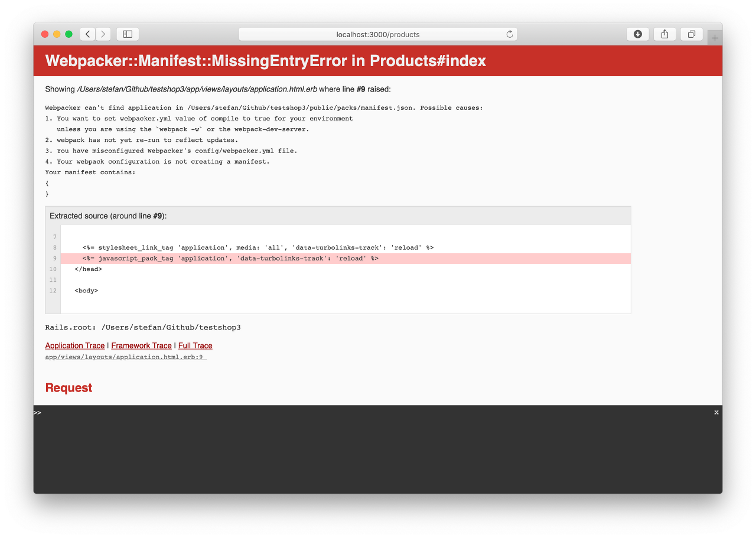This screenshot has width=756, height=538.
Task: Select the stylesheet_link_tag source line
Action: pos(258,247)
